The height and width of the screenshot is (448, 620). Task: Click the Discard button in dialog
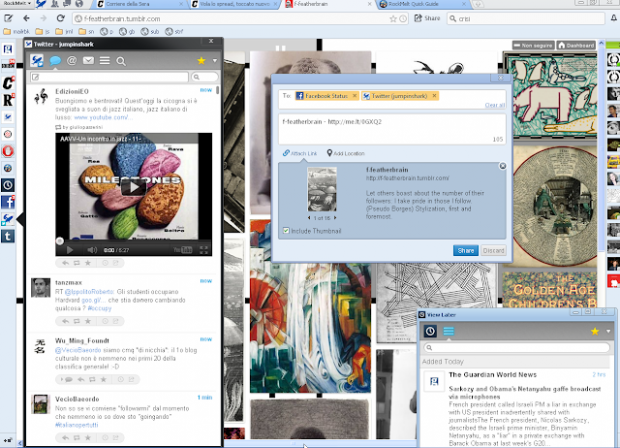(493, 250)
